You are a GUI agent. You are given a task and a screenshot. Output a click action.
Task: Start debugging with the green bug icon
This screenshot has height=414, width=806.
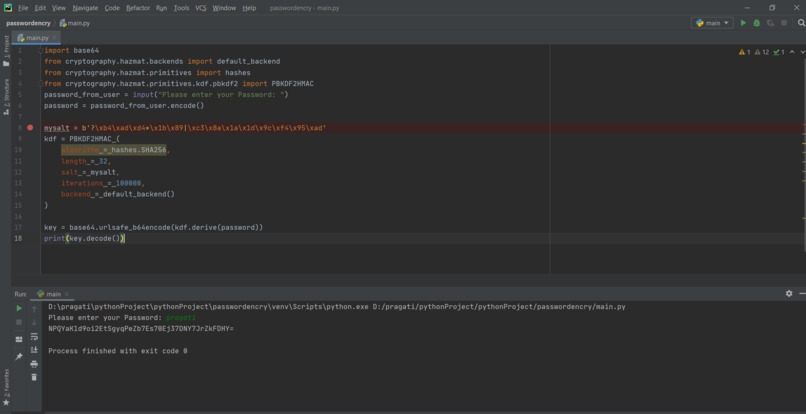(x=757, y=23)
